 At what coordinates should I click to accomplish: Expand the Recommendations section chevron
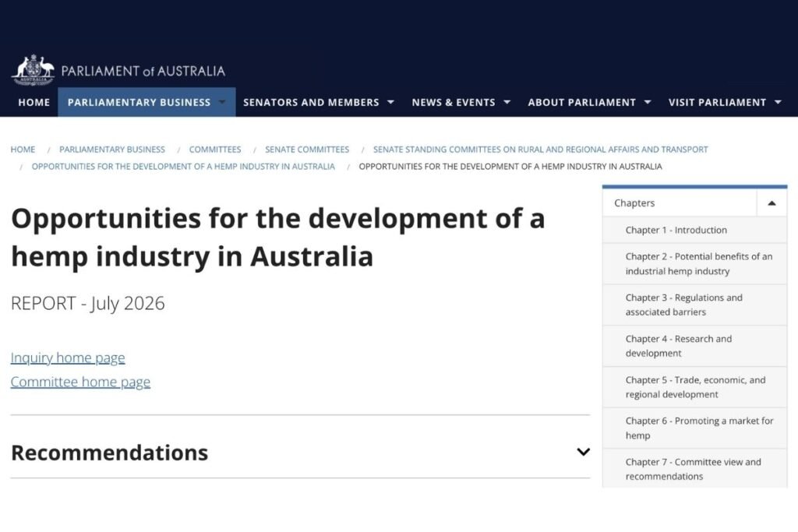point(583,452)
